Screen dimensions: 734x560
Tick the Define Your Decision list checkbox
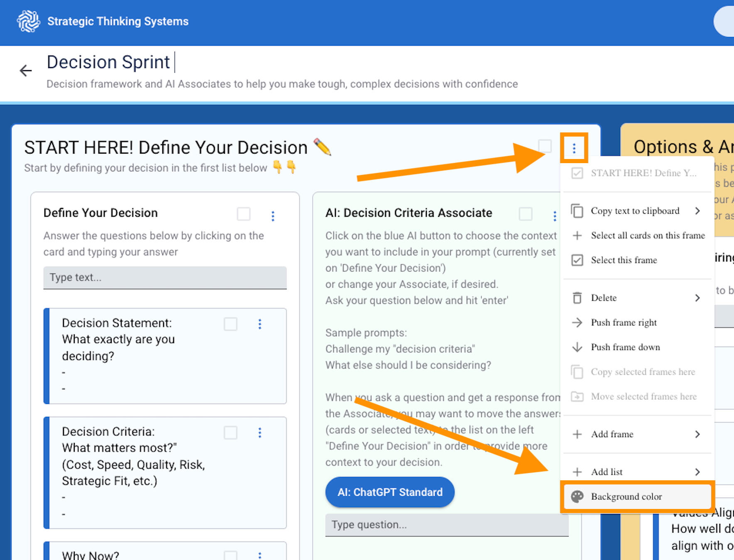[x=244, y=214]
